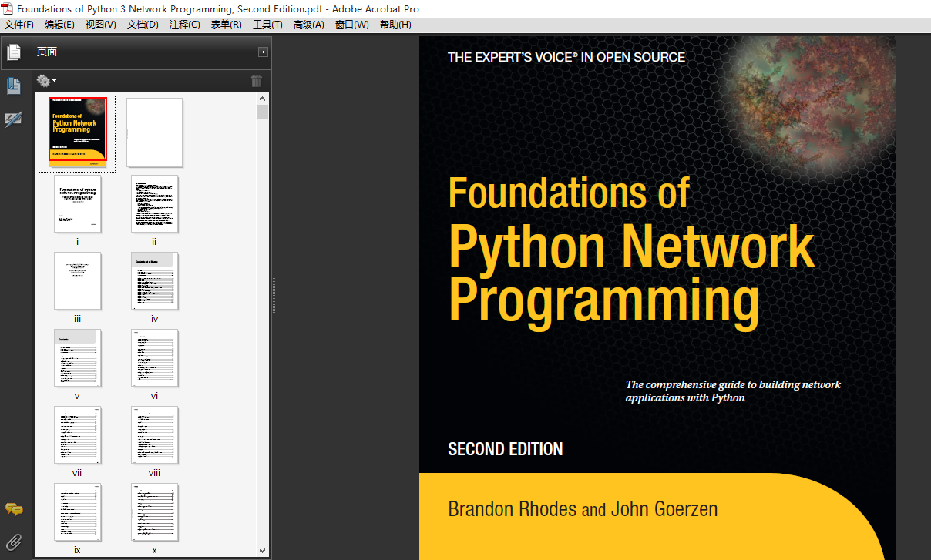The height and width of the screenshot is (560, 931).
Task: Select page x thumbnail
Action: 154,511
